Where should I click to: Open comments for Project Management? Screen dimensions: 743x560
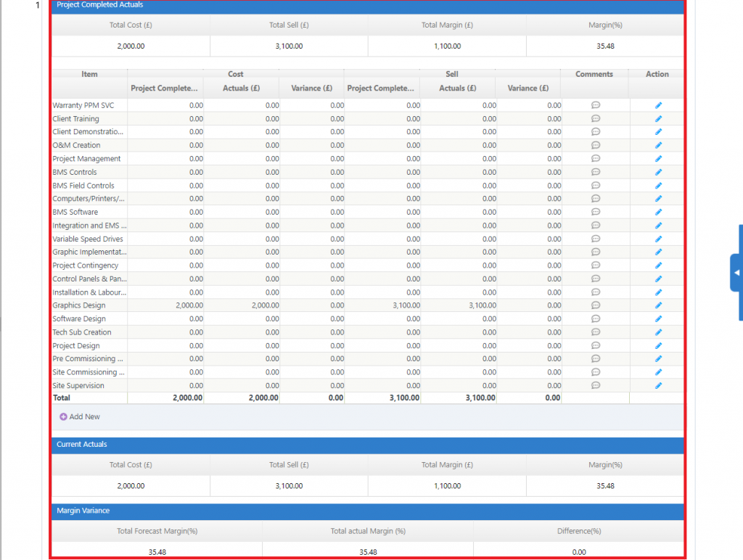596,159
